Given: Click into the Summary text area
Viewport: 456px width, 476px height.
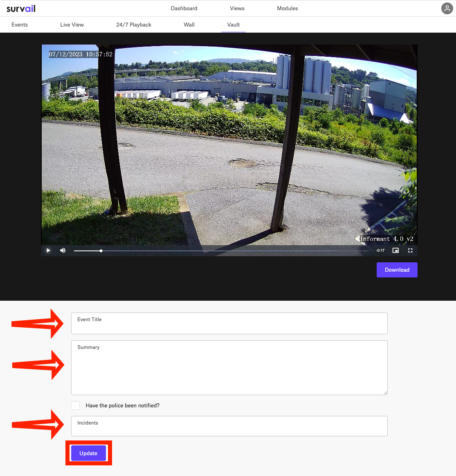Looking at the screenshot, I should pyautogui.click(x=229, y=368).
